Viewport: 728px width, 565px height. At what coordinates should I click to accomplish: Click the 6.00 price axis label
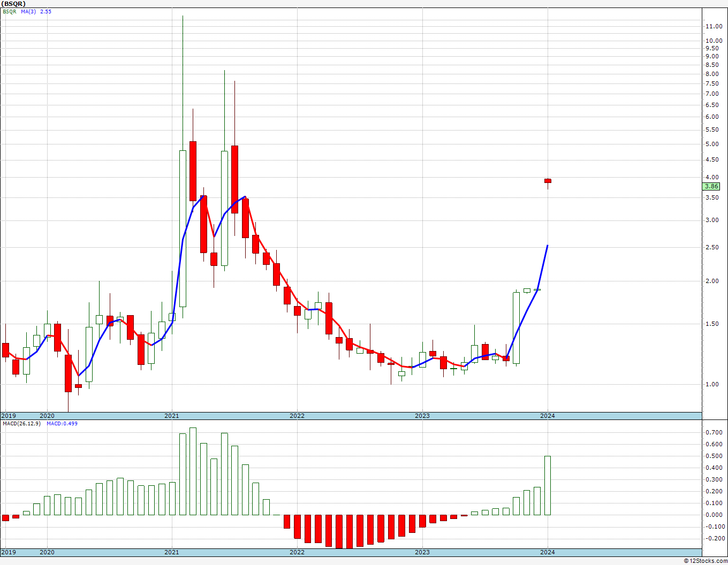pos(712,117)
